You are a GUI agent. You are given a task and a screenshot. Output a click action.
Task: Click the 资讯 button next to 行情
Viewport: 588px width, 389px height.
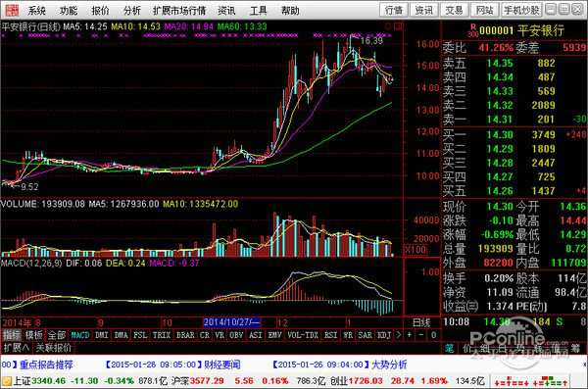423,10
